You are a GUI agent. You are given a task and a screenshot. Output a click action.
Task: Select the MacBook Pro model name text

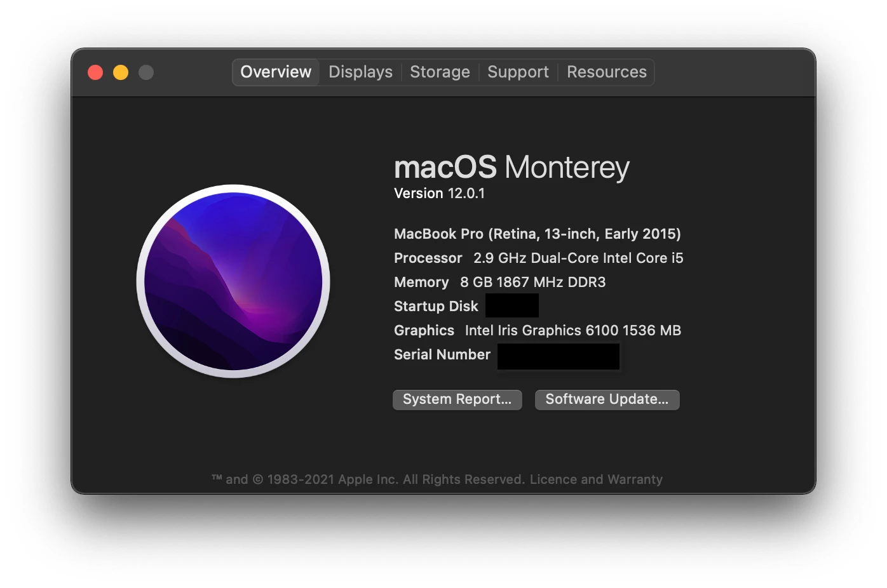point(538,234)
